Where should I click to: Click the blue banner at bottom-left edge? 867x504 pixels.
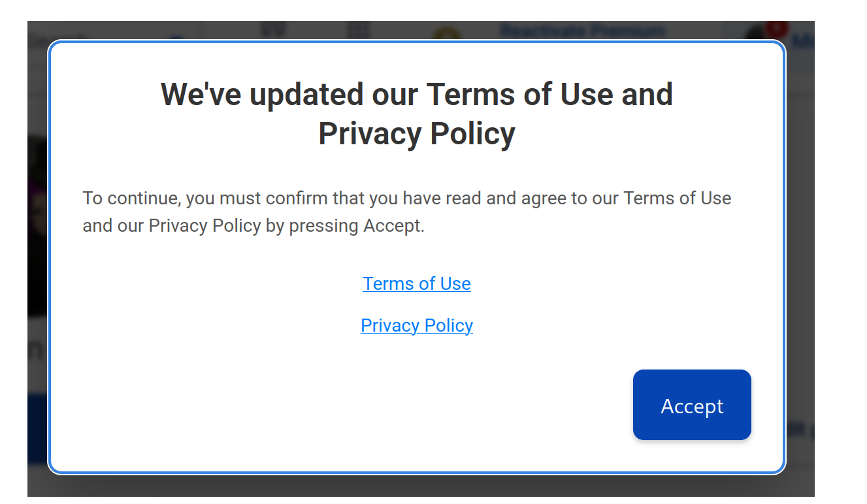38,428
